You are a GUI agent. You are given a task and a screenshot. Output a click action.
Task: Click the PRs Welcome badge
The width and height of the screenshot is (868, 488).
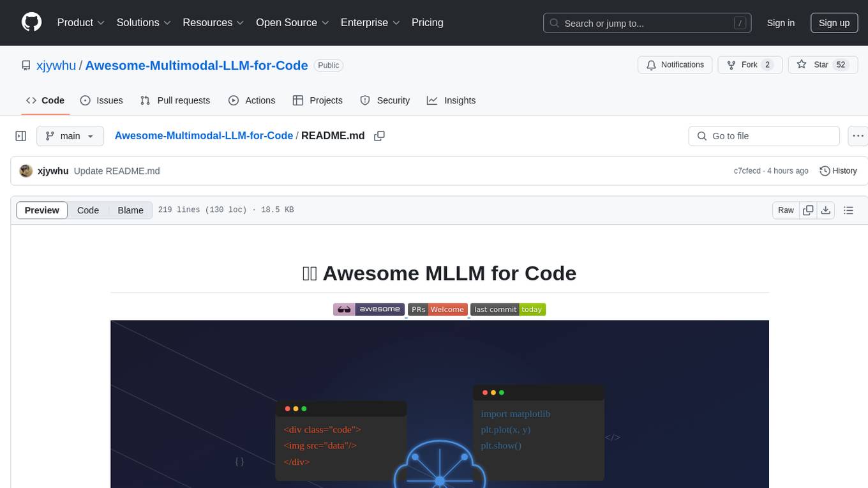point(438,309)
